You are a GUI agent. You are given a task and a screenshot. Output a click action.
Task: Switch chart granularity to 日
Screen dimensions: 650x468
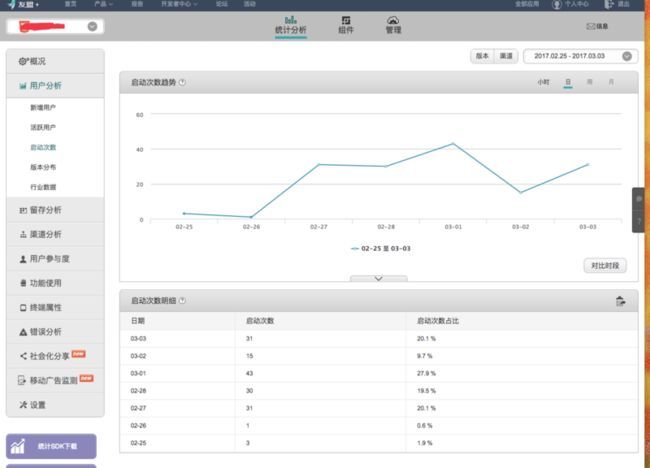pyautogui.click(x=568, y=82)
